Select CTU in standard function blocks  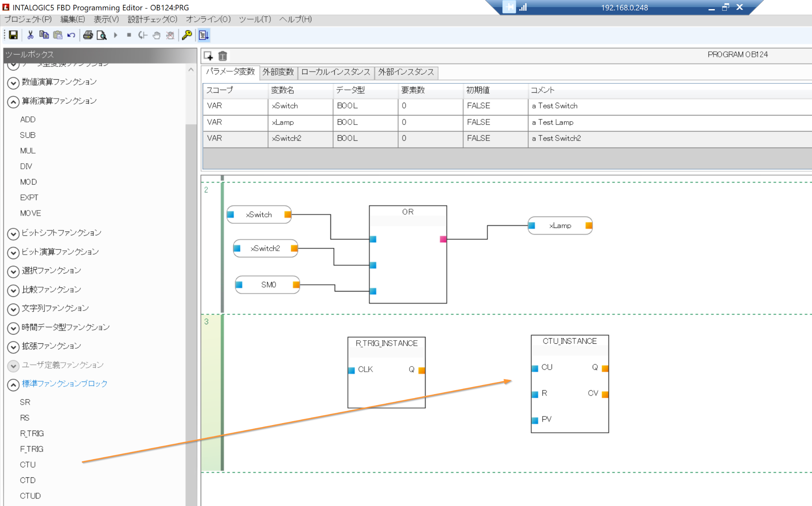[28, 464]
